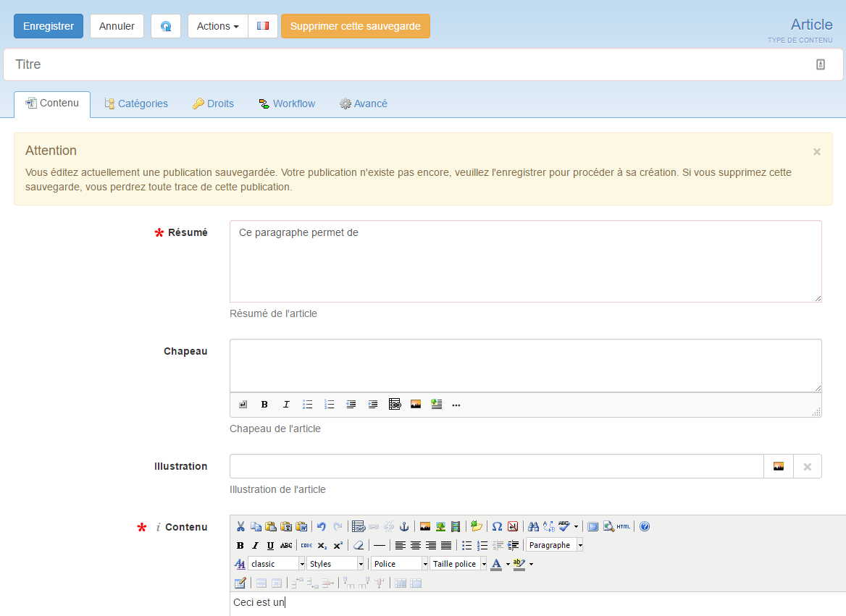Click the refresh icon button next to Annuler
The width and height of the screenshot is (846, 616).
(166, 26)
